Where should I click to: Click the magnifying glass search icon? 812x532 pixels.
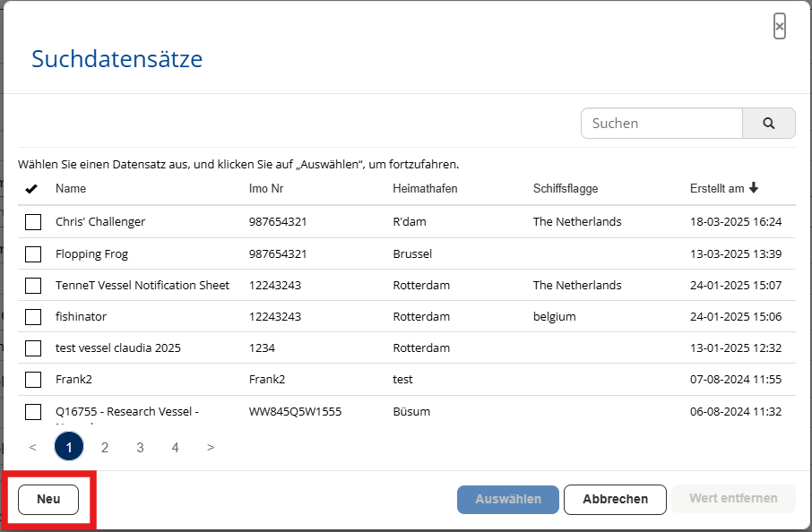point(769,124)
